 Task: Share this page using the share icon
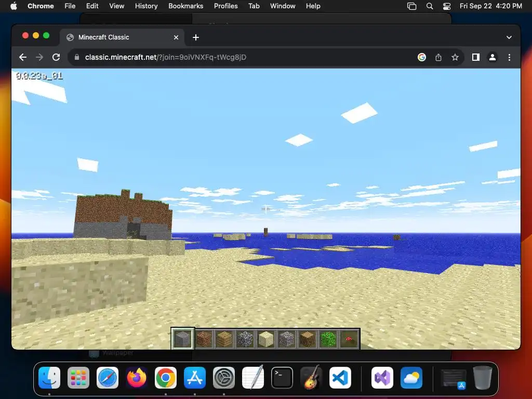click(x=438, y=57)
